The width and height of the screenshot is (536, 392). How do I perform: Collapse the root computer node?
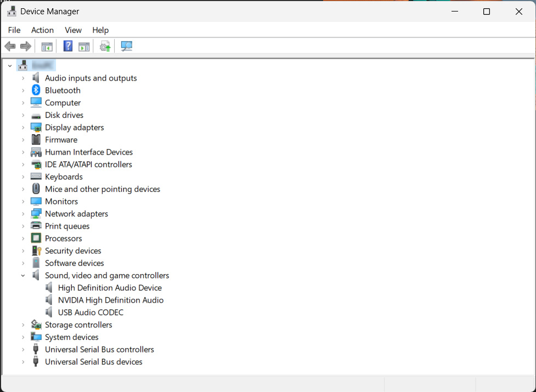(x=10, y=66)
